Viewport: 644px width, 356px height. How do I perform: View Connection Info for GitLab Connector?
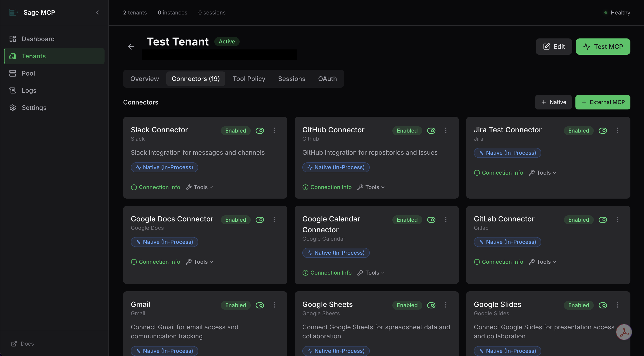(x=499, y=262)
